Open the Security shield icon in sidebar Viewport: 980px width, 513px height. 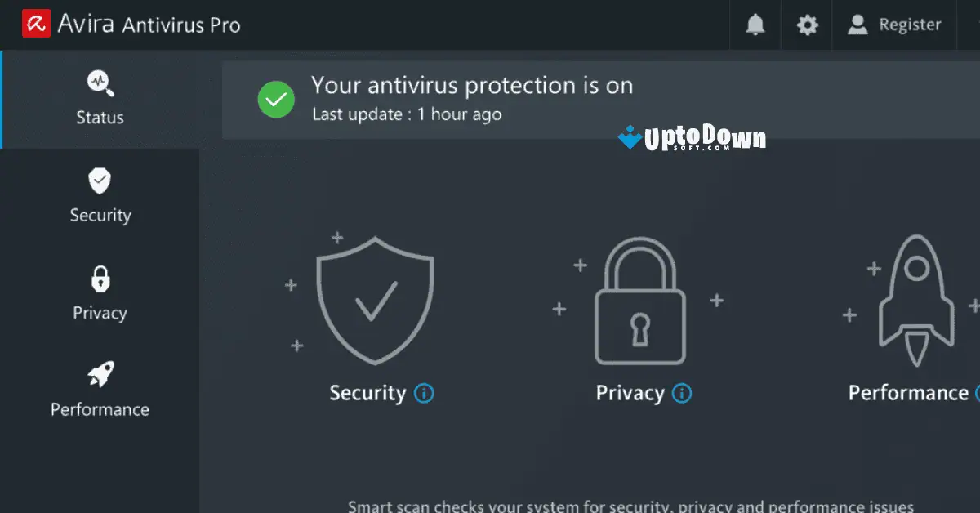(99, 181)
